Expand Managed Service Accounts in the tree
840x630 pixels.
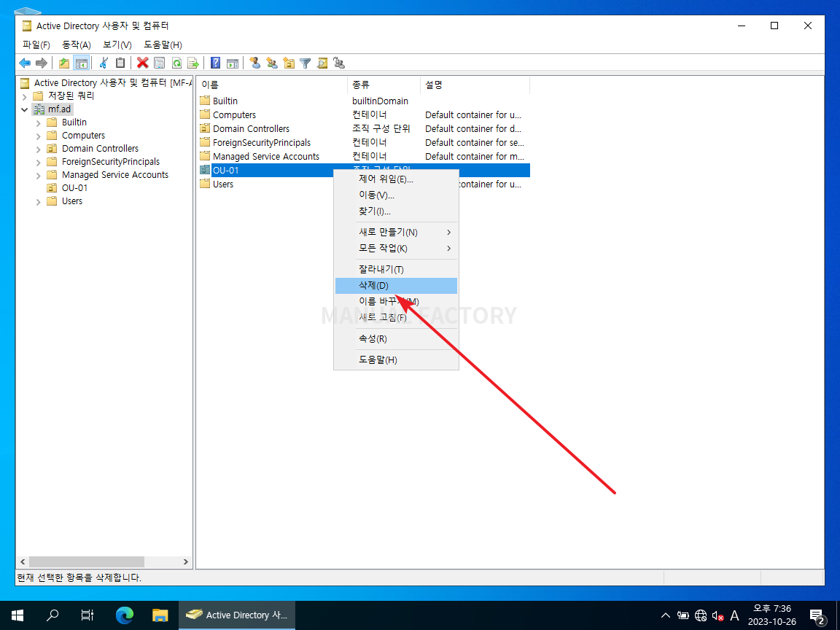(39, 176)
